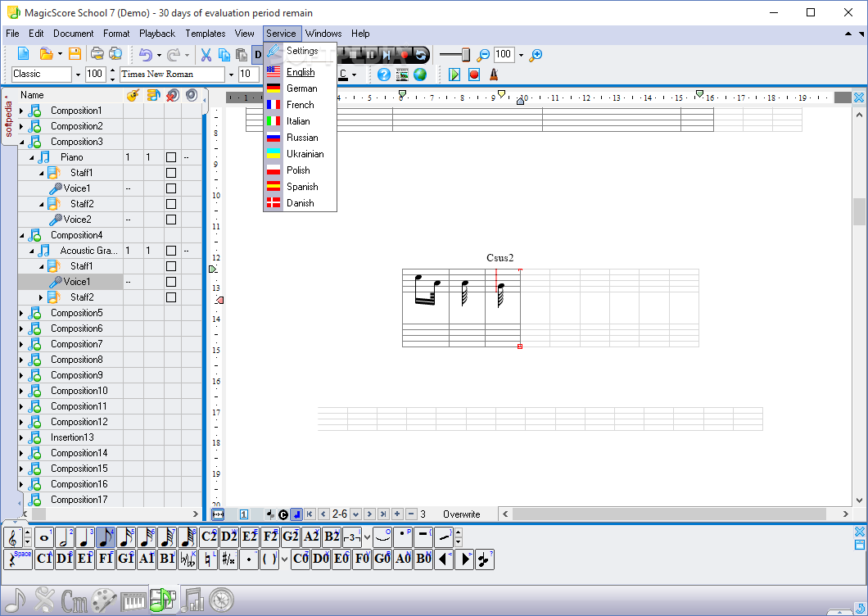The image size is (868, 616).
Task: Toggle the Staff1 checkbox under Piano
Action: [x=171, y=173]
